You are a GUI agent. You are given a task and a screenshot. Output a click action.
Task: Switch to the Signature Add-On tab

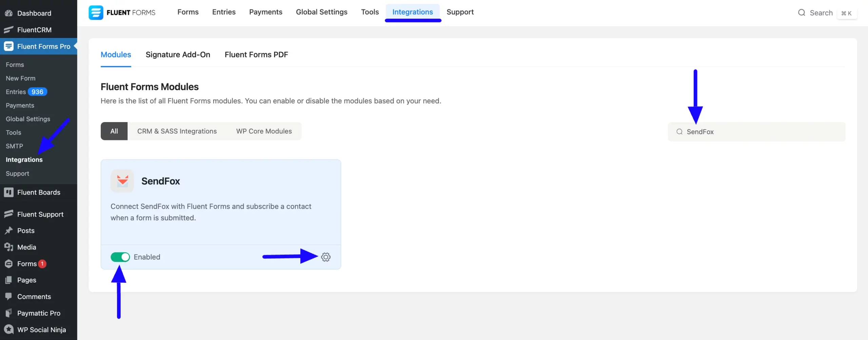178,55
